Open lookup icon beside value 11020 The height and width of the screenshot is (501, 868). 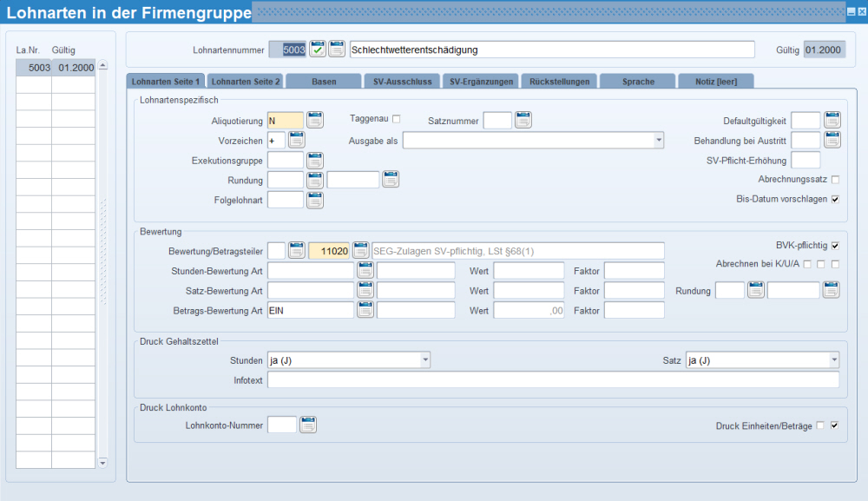pyautogui.click(x=361, y=250)
